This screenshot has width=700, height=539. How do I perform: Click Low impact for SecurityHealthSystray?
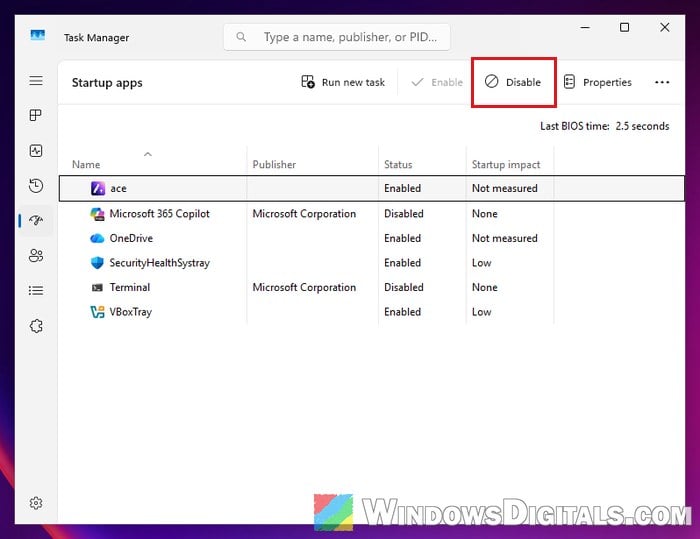pyautogui.click(x=481, y=263)
